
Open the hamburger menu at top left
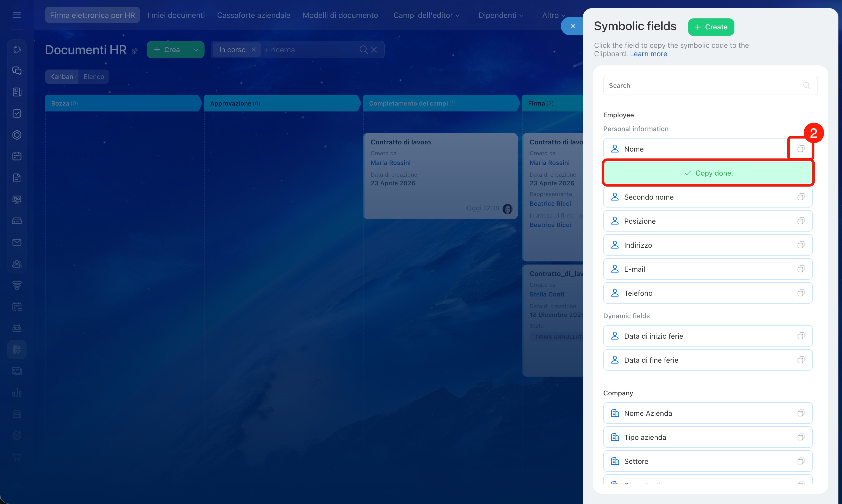coord(17,15)
